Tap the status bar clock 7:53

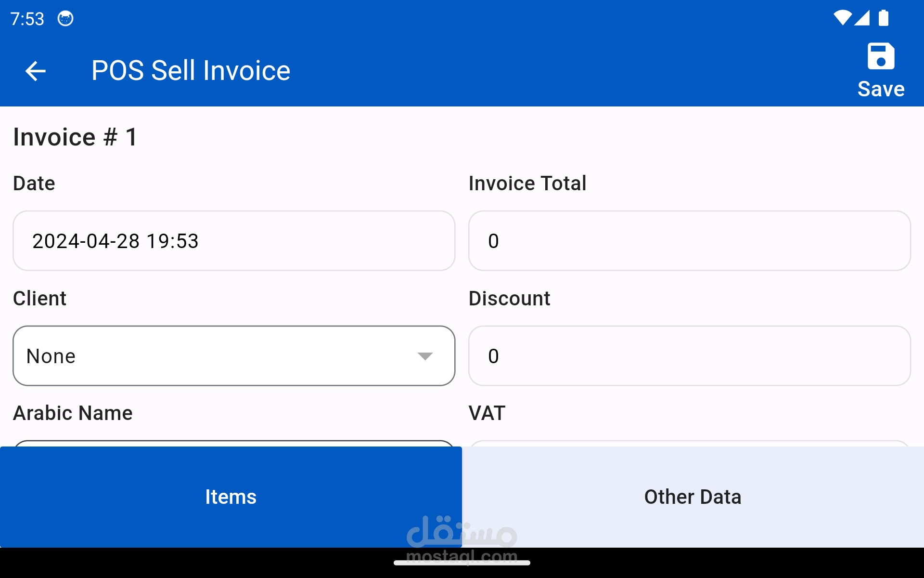[x=27, y=19]
